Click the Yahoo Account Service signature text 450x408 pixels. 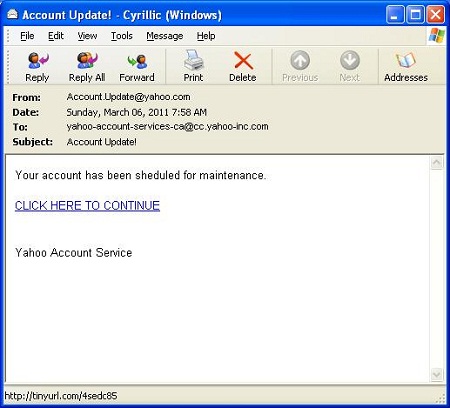click(73, 253)
